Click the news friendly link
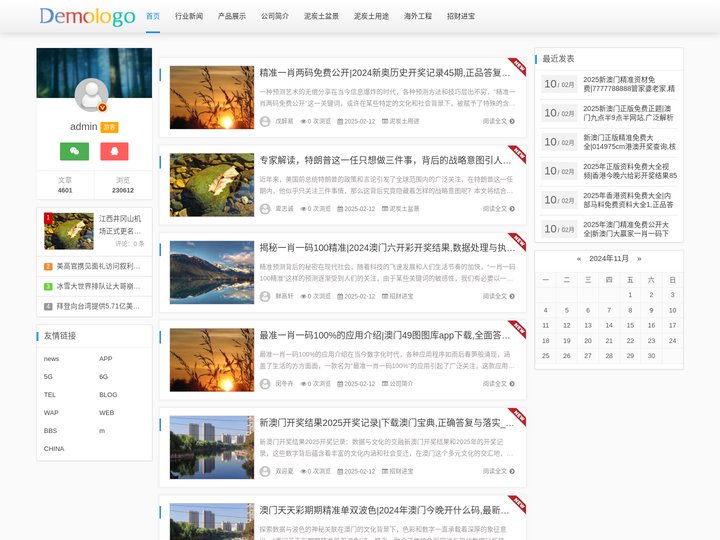 click(51, 359)
